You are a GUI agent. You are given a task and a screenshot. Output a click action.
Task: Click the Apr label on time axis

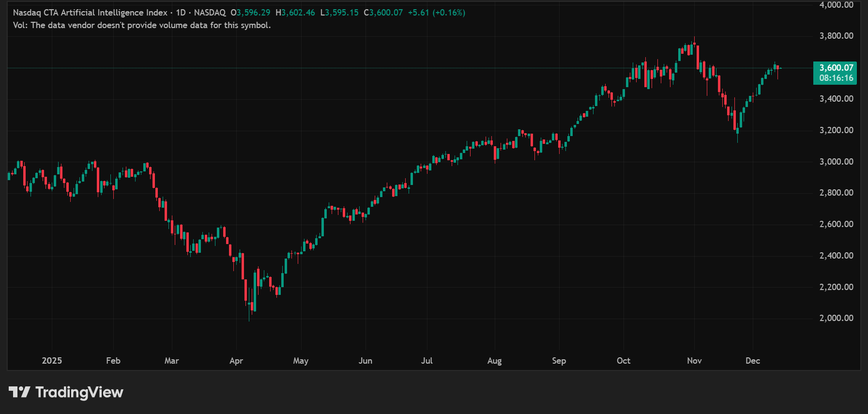coord(236,361)
